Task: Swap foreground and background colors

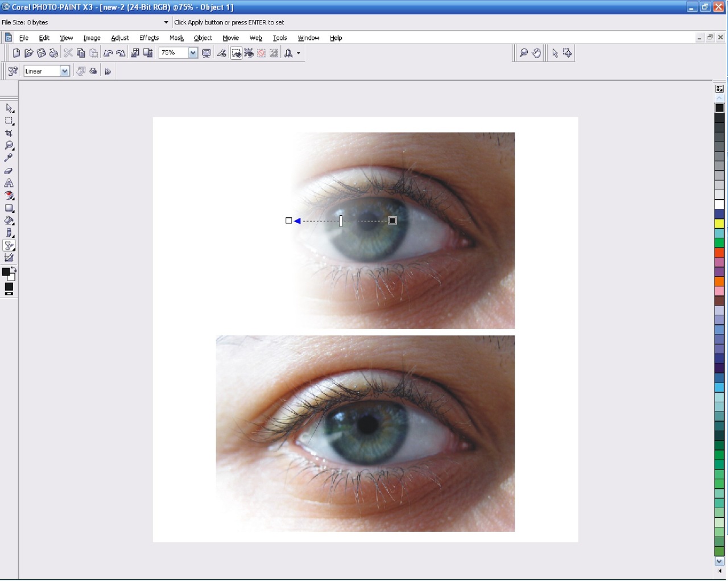Action: [x=13, y=269]
